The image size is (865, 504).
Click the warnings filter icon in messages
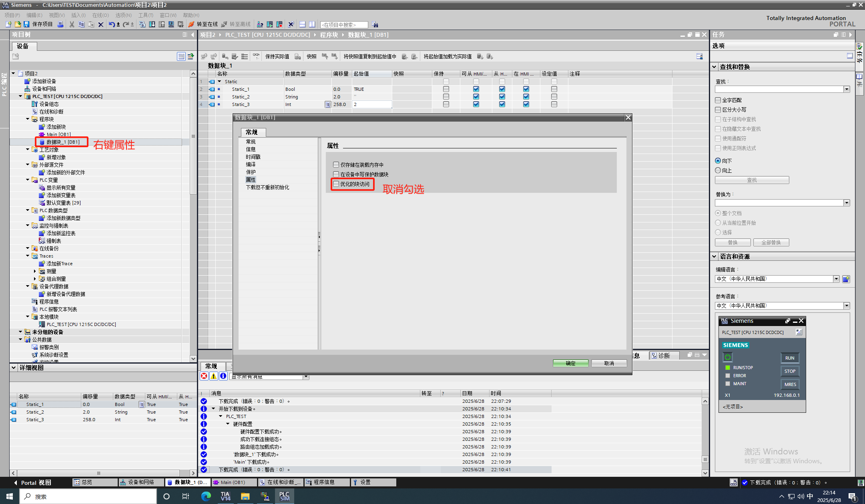pyautogui.click(x=214, y=376)
